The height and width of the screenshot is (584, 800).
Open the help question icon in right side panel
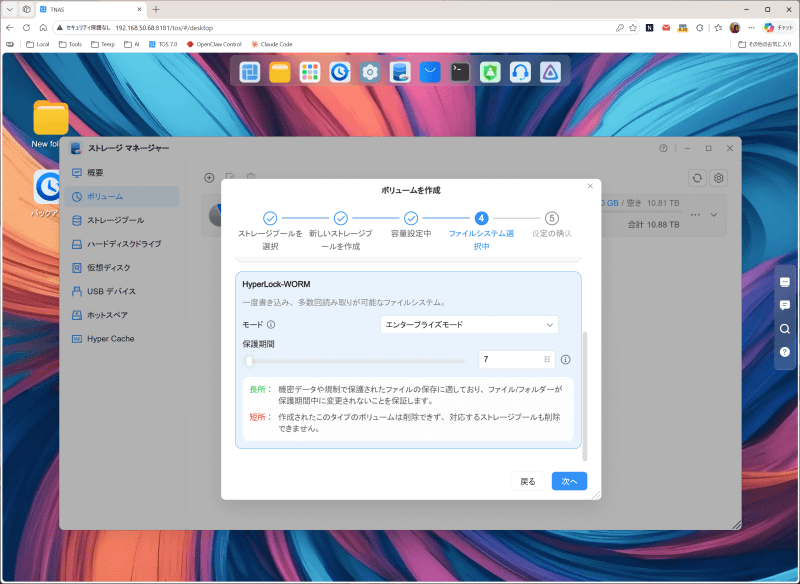tap(785, 352)
